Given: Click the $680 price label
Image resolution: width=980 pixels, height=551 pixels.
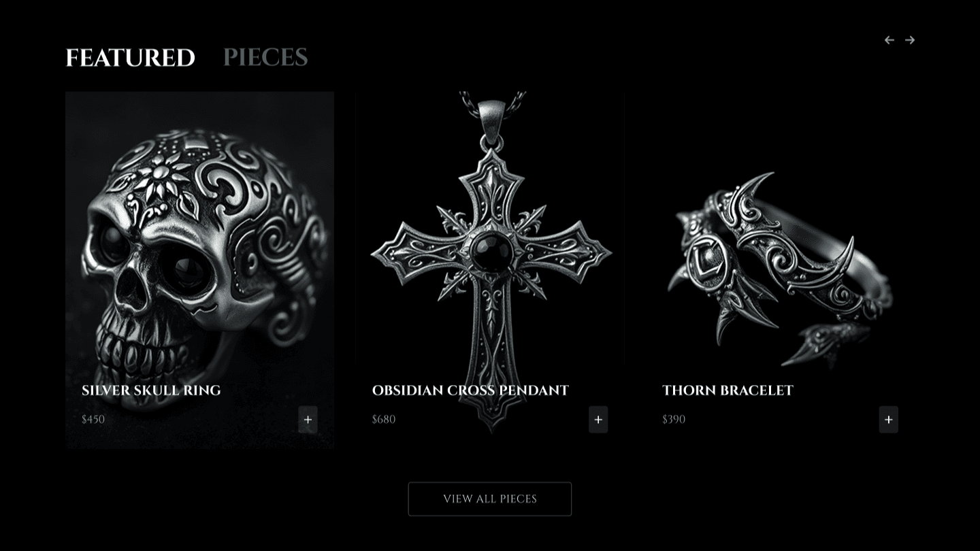Looking at the screenshot, I should coord(384,419).
